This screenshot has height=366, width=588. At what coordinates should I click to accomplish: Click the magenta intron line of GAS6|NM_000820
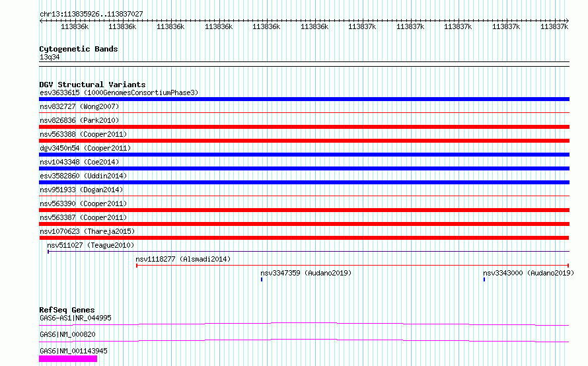pyautogui.click(x=304, y=340)
